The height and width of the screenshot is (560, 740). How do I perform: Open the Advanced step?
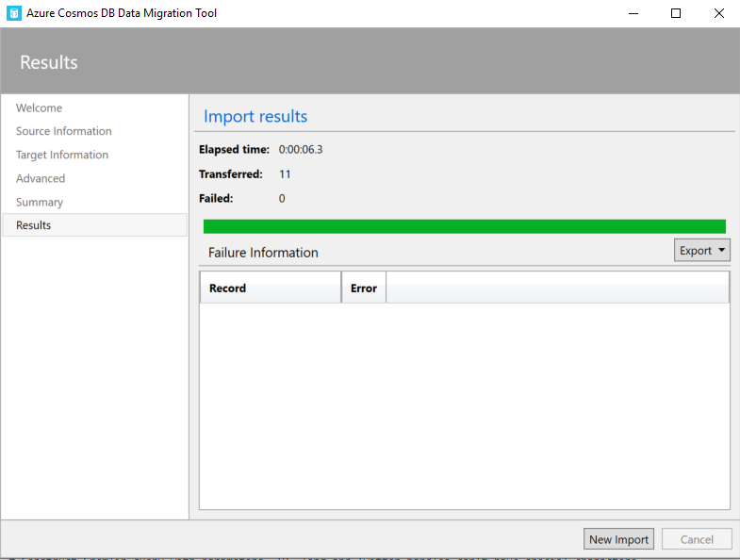pos(41,178)
